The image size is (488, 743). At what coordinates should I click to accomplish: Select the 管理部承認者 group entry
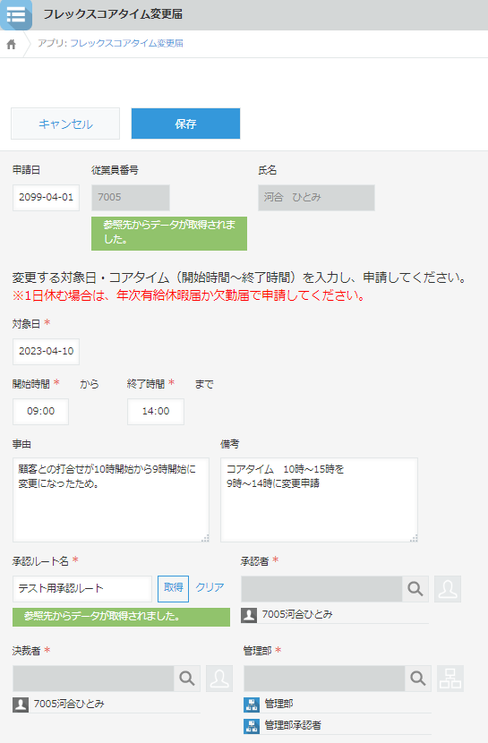pos(337,726)
